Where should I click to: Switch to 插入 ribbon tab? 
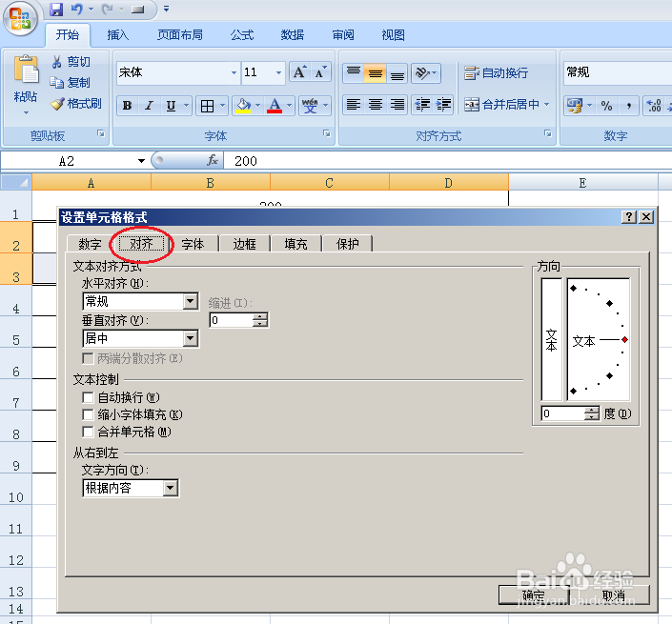pos(117,34)
